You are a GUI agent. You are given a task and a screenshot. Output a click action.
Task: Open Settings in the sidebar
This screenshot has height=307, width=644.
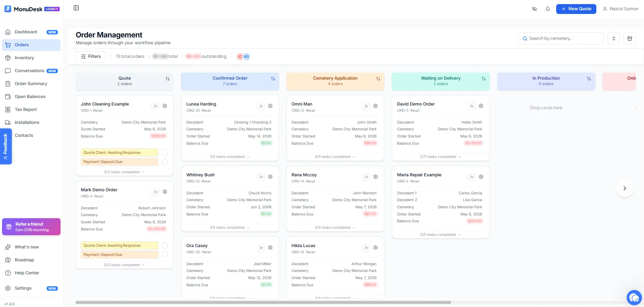[x=31, y=288]
